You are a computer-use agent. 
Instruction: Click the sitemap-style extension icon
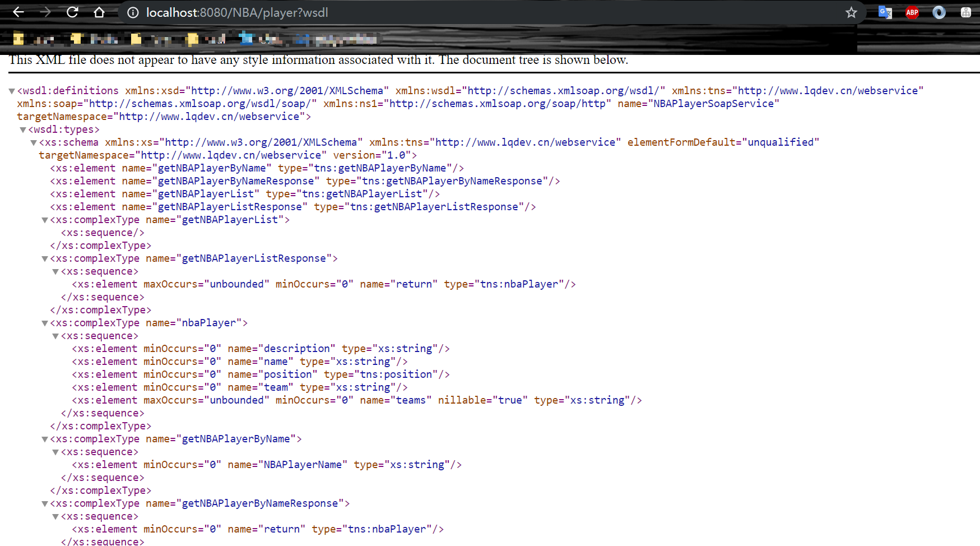tap(965, 12)
